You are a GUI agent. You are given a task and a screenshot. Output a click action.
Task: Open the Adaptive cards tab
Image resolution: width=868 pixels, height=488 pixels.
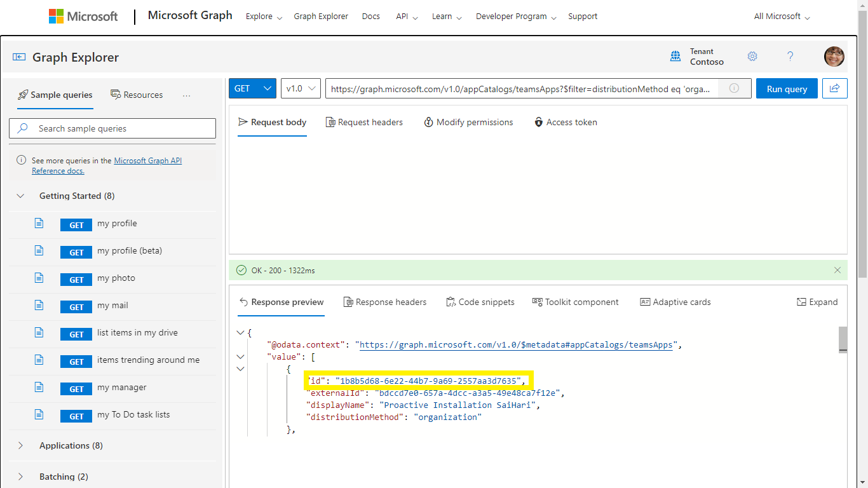pyautogui.click(x=675, y=302)
